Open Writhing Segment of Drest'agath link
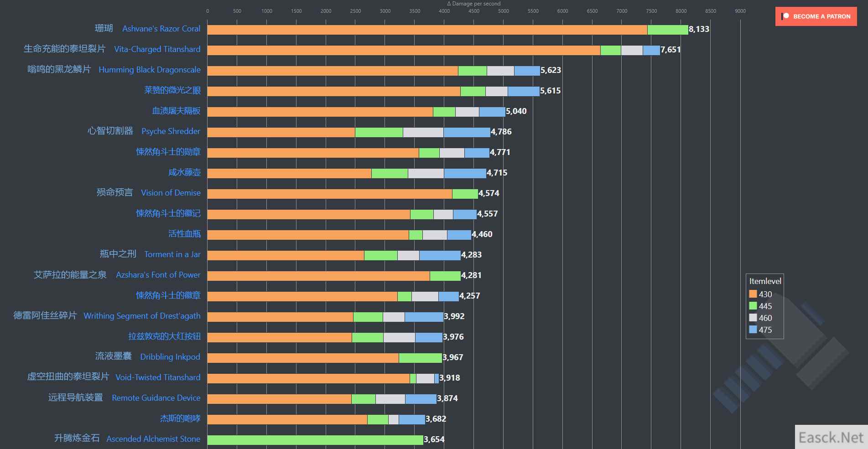Screen dimensions: 868x449 tap(142, 316)
